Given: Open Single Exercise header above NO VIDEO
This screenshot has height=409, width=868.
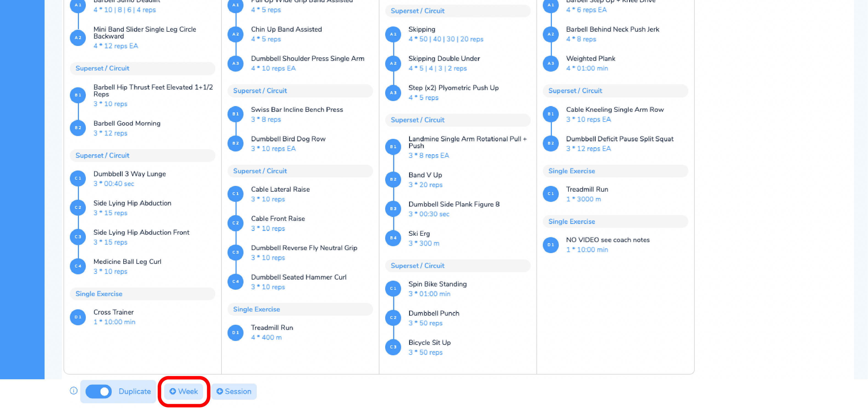Looking at the screenshot, I should (x=615, y=221).
